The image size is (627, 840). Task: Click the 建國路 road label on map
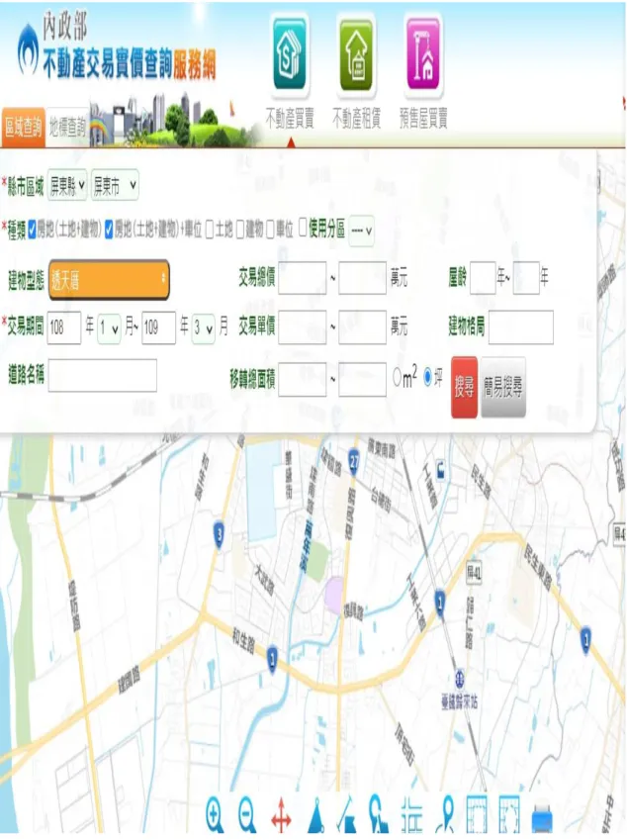(129, 681)
